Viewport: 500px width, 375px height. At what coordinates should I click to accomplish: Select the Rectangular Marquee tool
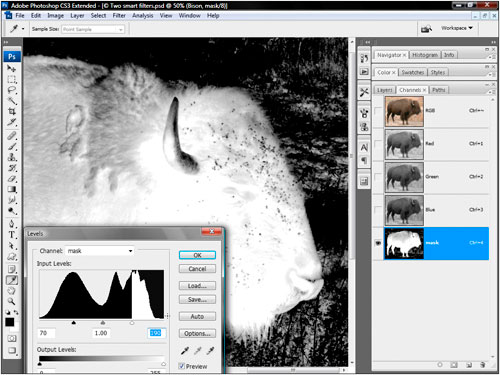[12, 79]
